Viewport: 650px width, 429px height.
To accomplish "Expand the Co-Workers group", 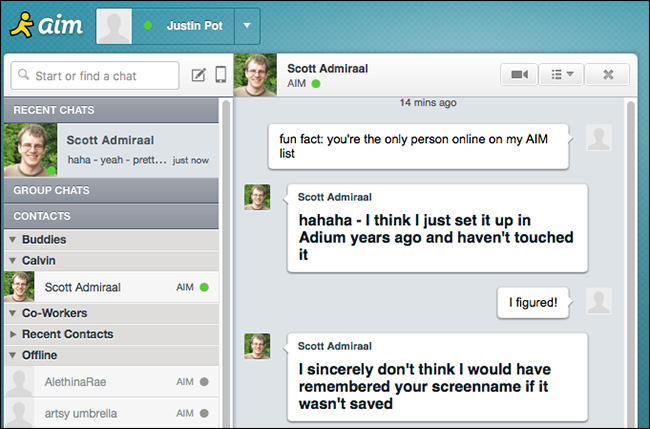I will 13,313.
